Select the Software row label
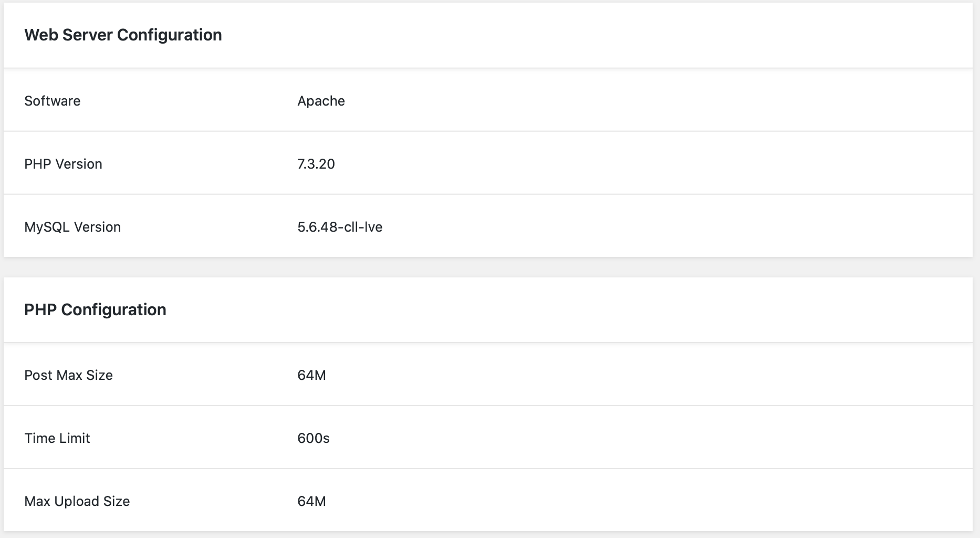The height and width of the screenshot is (538, 980). click(x=53, y=101)
